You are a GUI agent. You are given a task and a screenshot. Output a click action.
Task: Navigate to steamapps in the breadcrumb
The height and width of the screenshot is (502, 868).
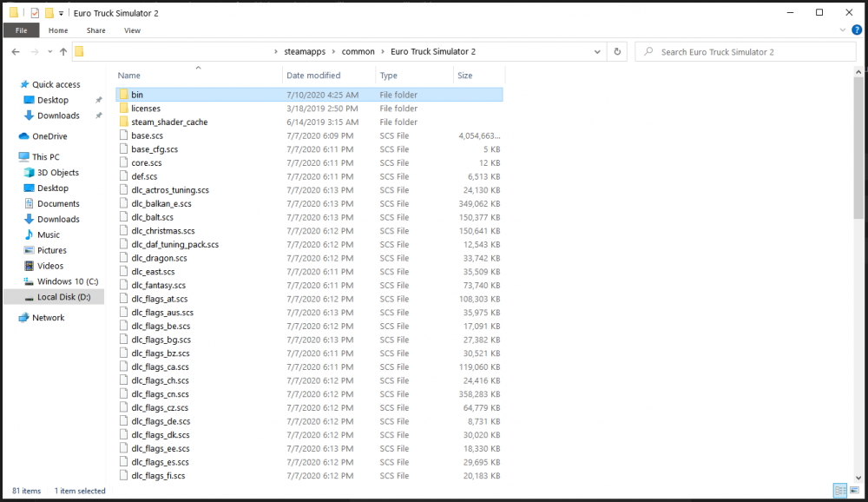[x=306, y=52]
